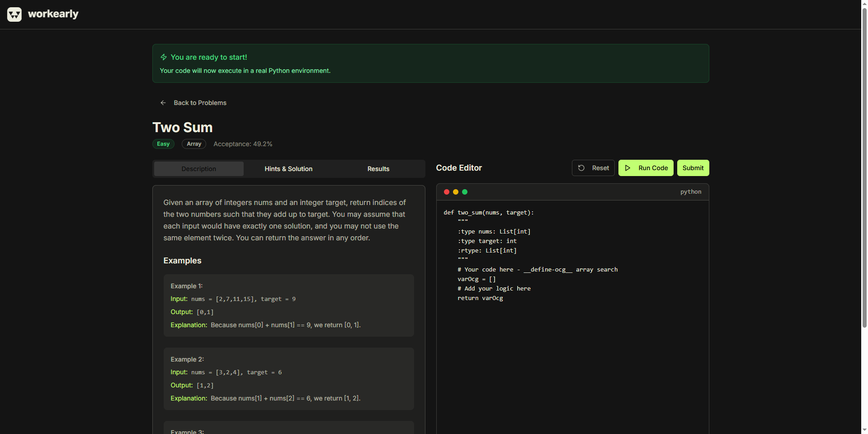Click the left arrow beside Back to Problems
Viewport: 868px width, 434px height.
point(163,103)
